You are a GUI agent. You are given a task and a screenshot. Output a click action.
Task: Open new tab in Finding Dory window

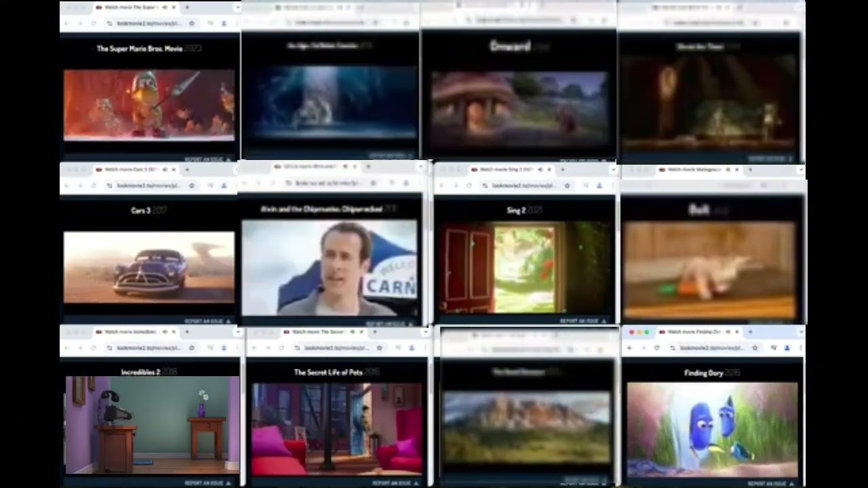(750, 332)
